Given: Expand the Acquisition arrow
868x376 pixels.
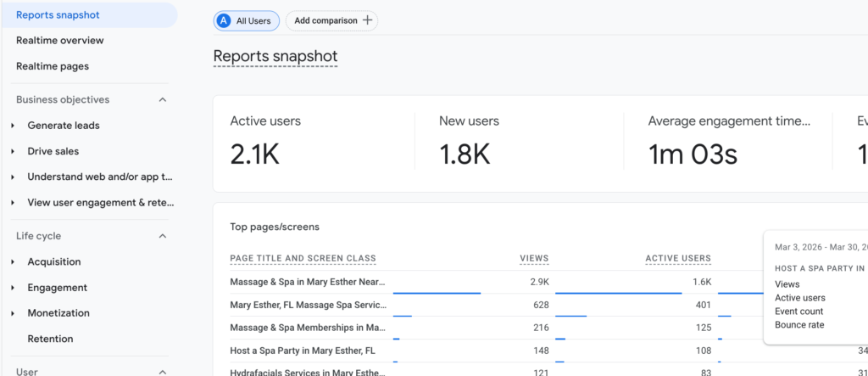Looking at the screenshot, I should tap(14, 262).
